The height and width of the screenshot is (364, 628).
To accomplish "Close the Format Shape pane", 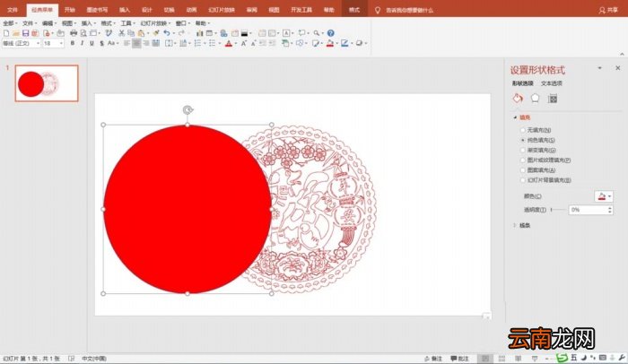I will [x=617, y=68].
